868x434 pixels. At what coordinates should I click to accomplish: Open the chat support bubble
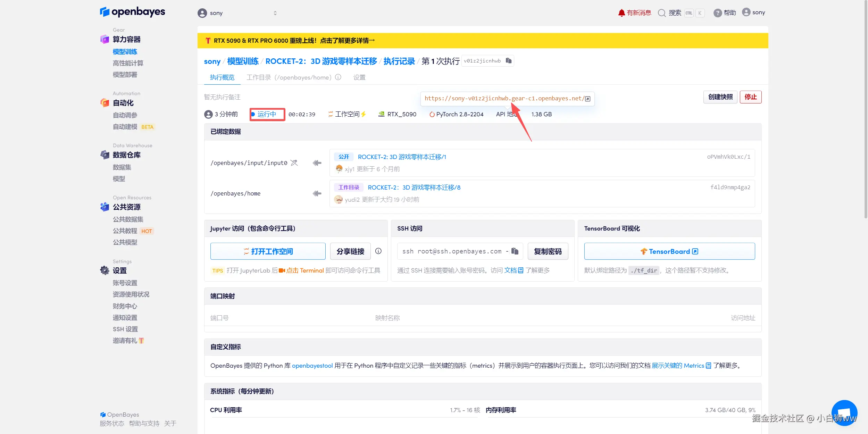tap(844, 413)
